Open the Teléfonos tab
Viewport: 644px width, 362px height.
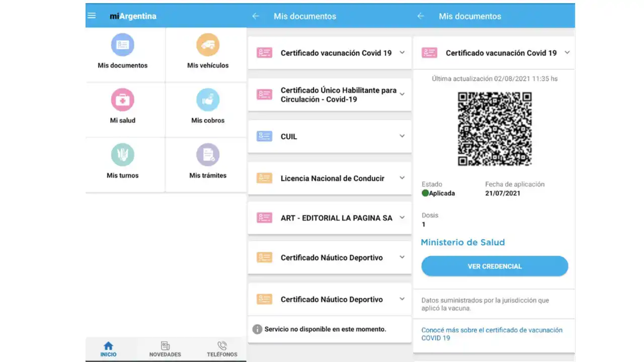tap(221, 349)
